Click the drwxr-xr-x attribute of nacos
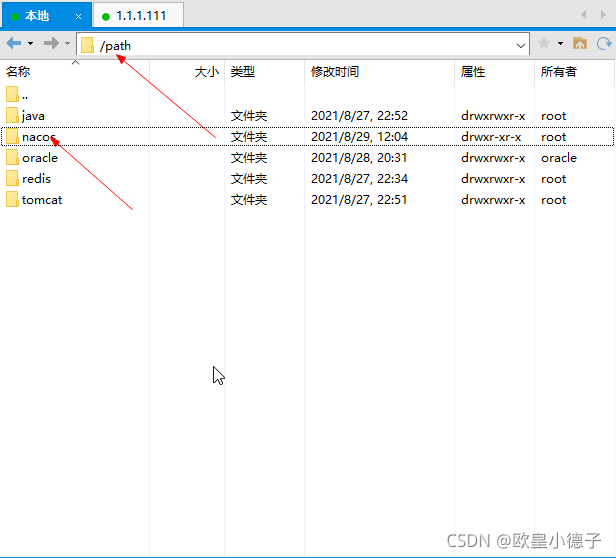Screen dimensions: 616x558 [x=491, y=137]
